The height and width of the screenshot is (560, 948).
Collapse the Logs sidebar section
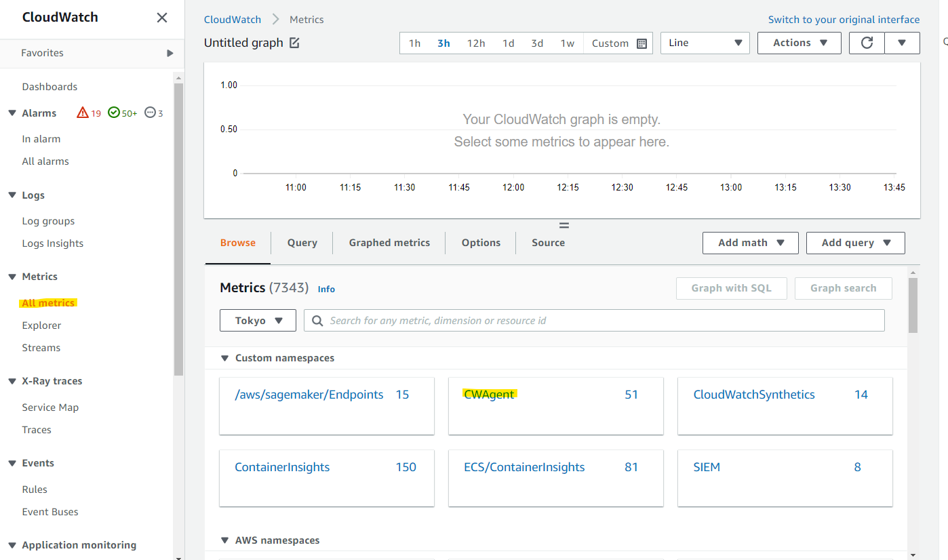[x=12, y=195]
